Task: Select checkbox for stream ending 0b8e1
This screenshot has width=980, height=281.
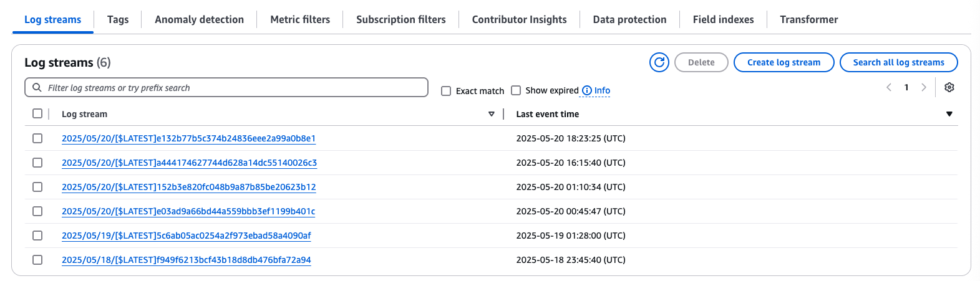Action: [37, 138]
